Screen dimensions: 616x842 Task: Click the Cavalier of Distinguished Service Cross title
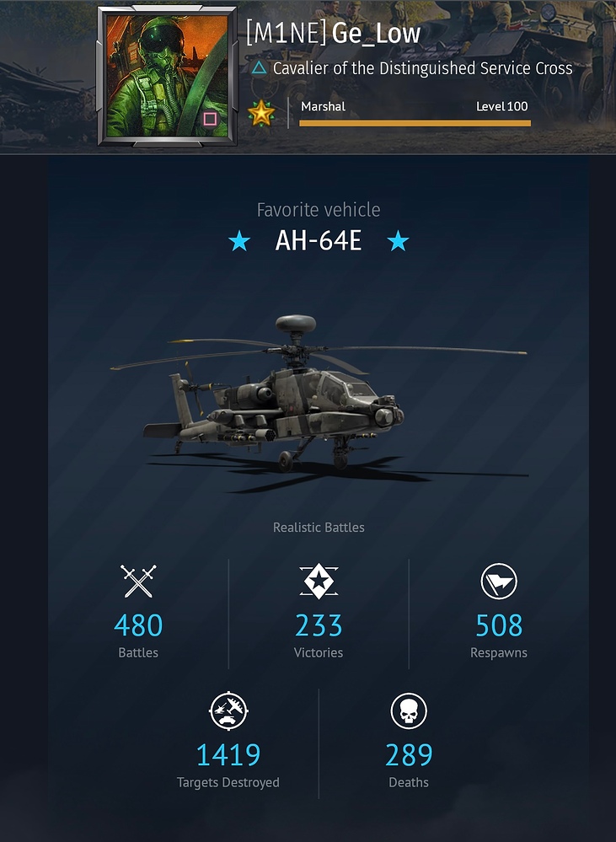(x=423, y=68)
